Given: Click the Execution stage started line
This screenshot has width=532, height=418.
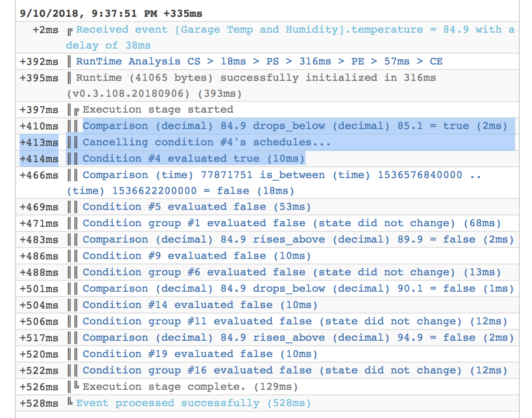Looking at the screenshot, I should tap(158, 109).
